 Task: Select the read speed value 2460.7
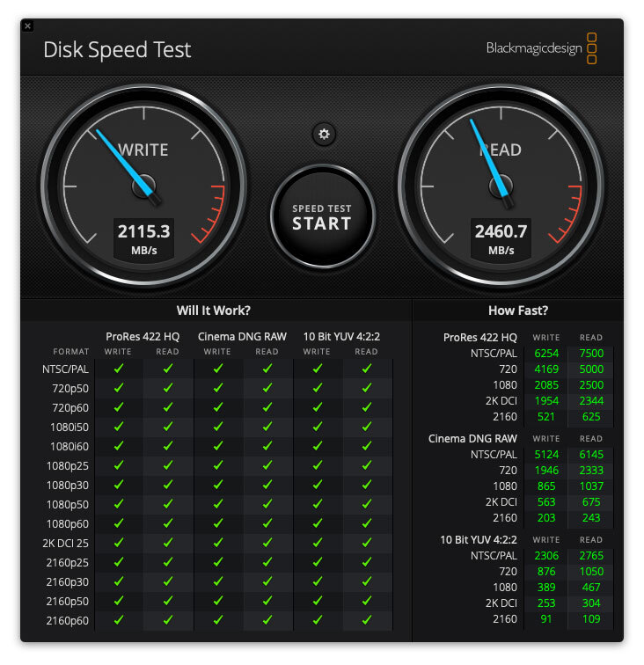tap(501, 231)
